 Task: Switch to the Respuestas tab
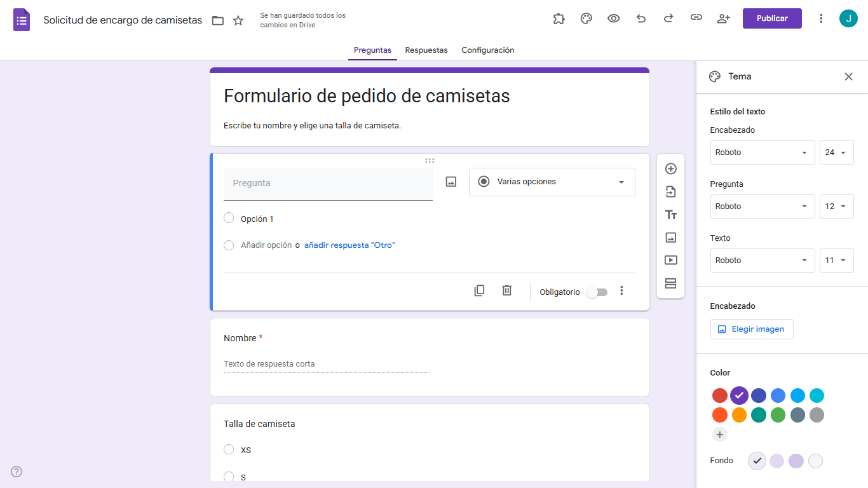coord(426,50)
